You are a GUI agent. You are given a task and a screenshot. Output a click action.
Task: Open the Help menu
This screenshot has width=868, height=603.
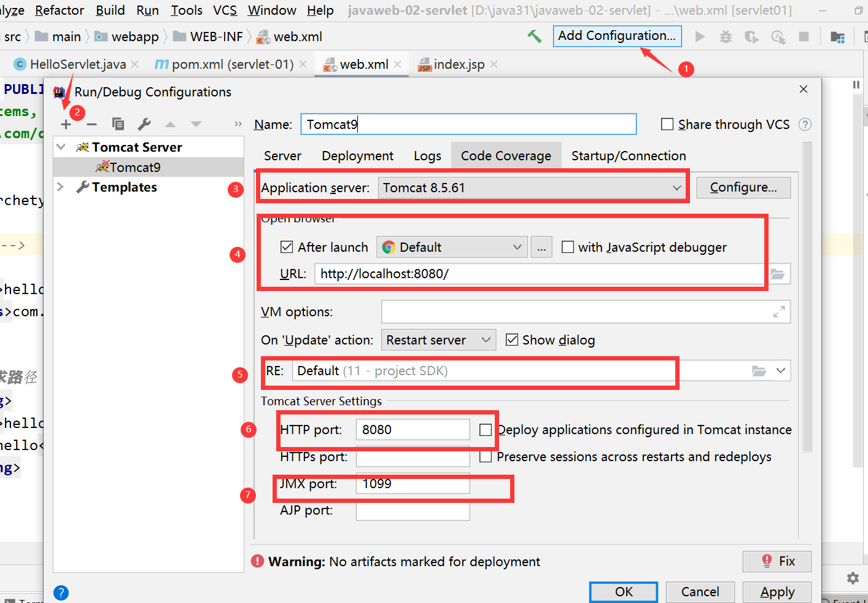320,10
